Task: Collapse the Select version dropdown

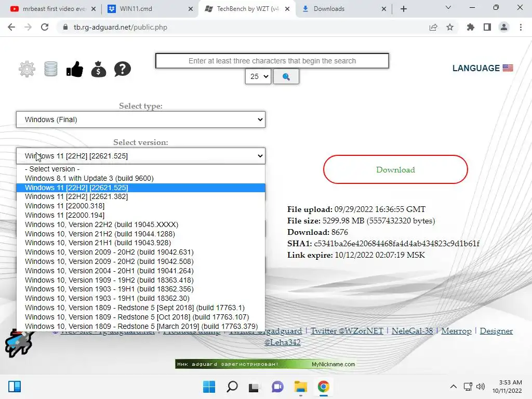Action: [x=141, y=156]
